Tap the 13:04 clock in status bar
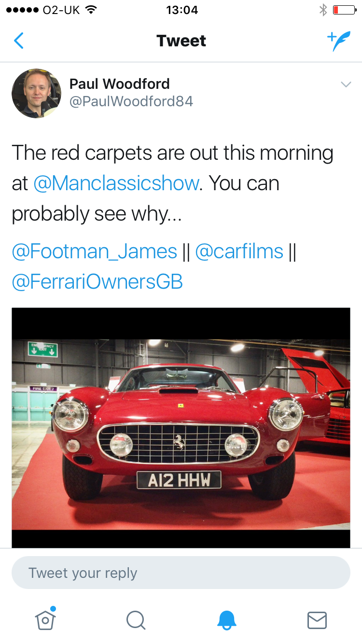Image resolution: width=362 pixels, height=644 pixels. (181, 10)
